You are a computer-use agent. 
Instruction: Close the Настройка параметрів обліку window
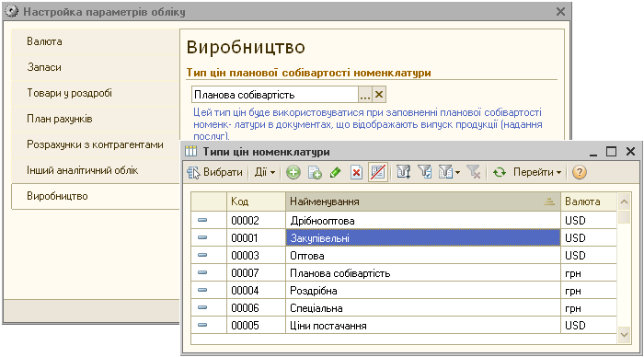(x=560, y=12)
